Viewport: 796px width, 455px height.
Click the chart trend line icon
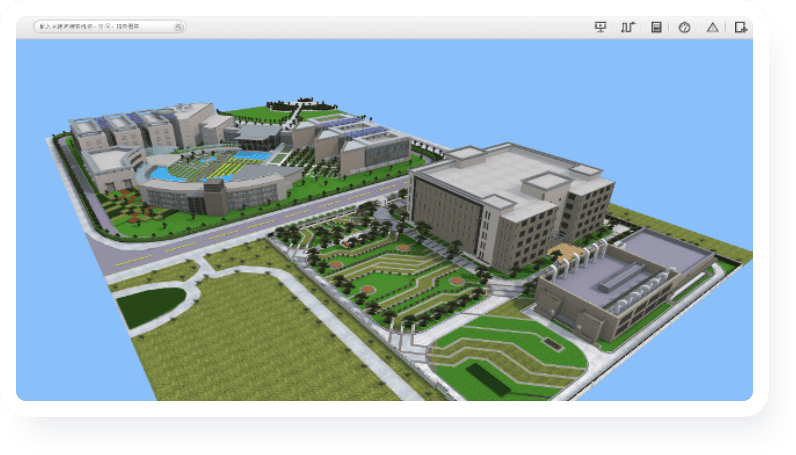point(628,27)
